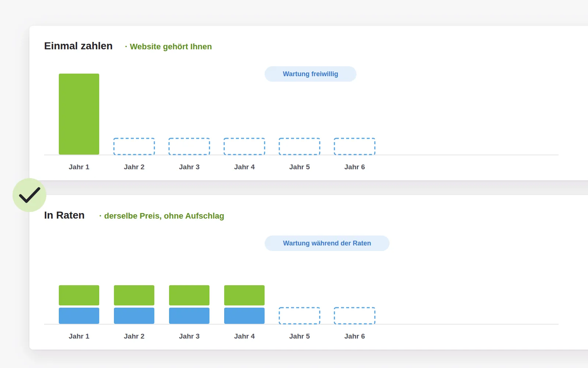Click 'Jahr 1' label in Einmal zahlen chart
Image resolution: width=588 pixels, height=368 pixels.
(79, 167)
